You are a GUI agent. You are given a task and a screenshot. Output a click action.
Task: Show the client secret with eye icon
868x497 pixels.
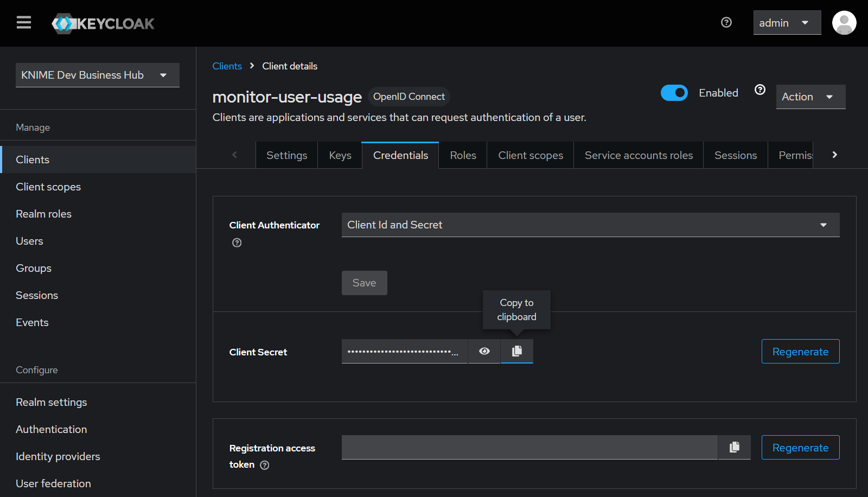[x=484, y=351]
